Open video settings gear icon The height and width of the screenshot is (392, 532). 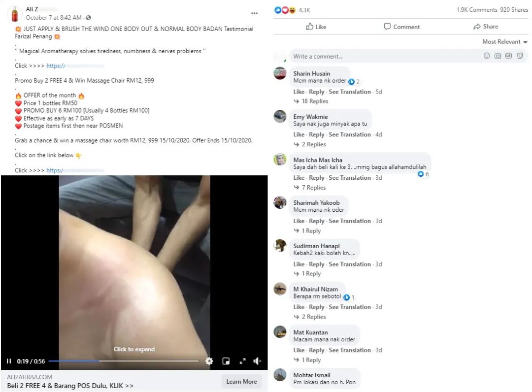pyautogui.click(x=209, y=361)
